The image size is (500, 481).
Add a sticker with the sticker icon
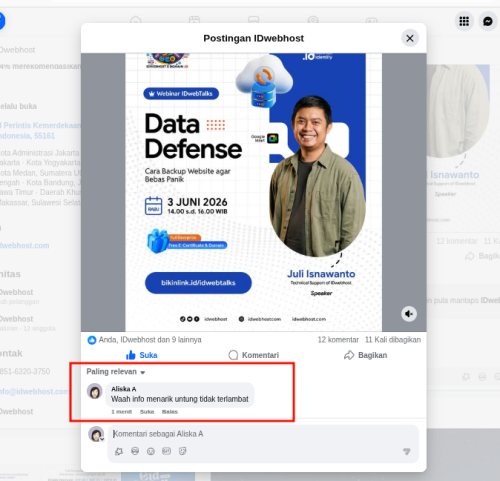click(x=182, y=451)
